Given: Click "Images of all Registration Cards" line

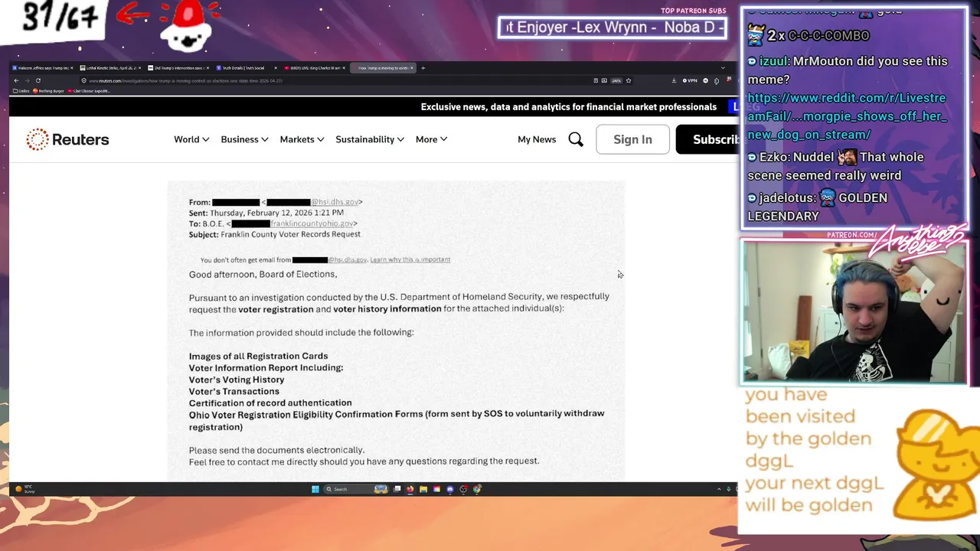Looking at the screenshot, I should click(x=258, y=356).
